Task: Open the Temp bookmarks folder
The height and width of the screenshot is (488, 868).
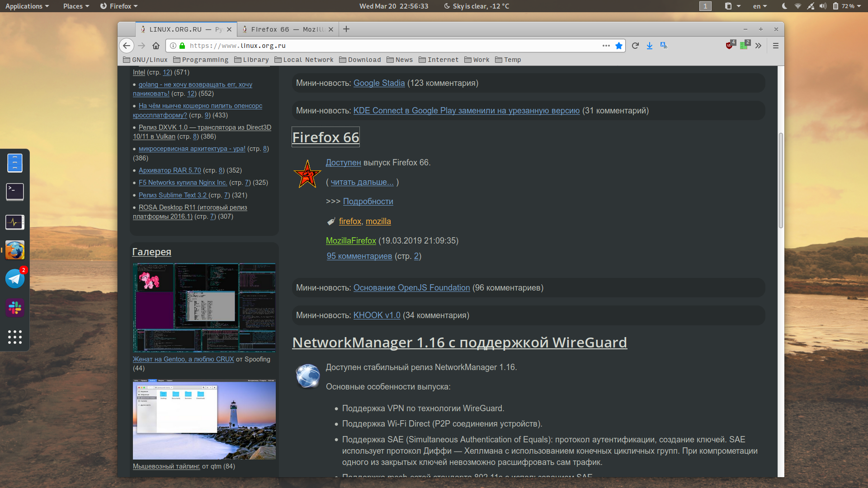Action: (x=508, y=60)
